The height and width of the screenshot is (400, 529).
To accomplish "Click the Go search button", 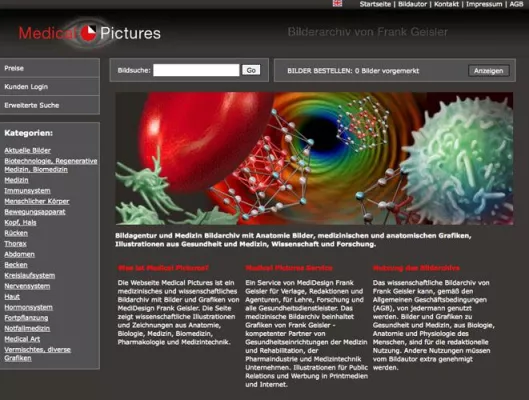I will (251, 70).
